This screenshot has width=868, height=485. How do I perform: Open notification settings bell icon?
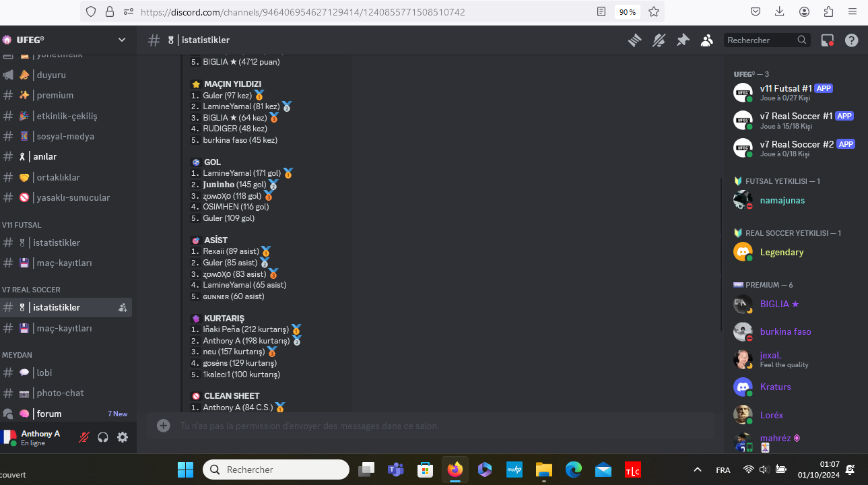tap(659, 40)
